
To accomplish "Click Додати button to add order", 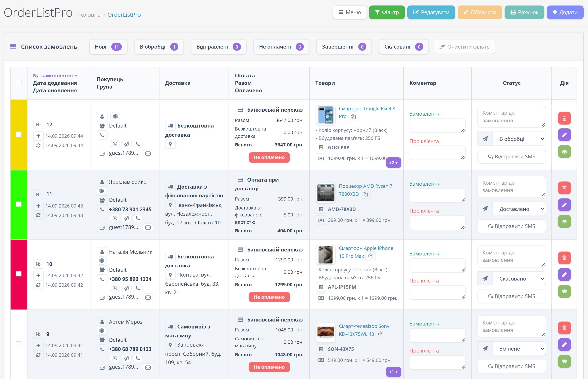I will [x=565, y=12].
